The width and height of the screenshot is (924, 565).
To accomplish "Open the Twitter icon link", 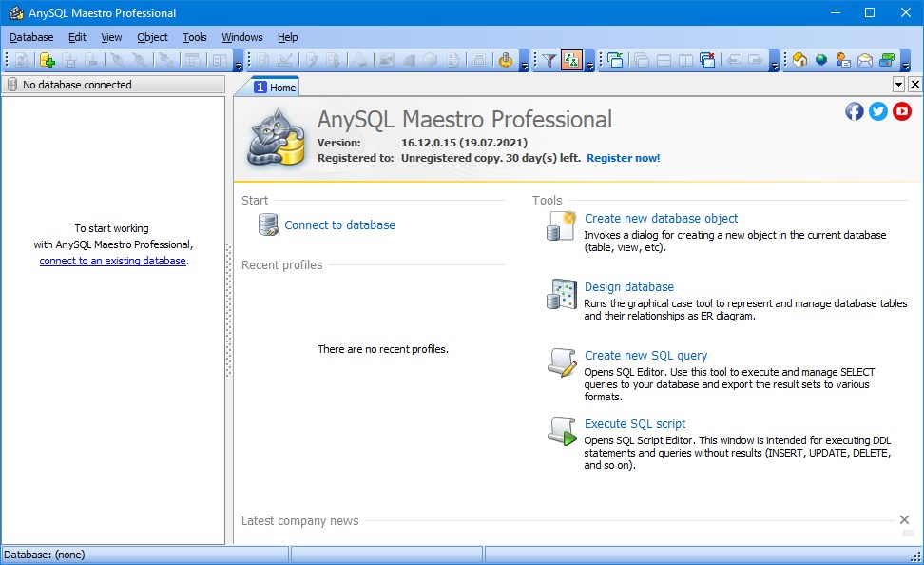I will pyautogui.click(x=878, y=111).
